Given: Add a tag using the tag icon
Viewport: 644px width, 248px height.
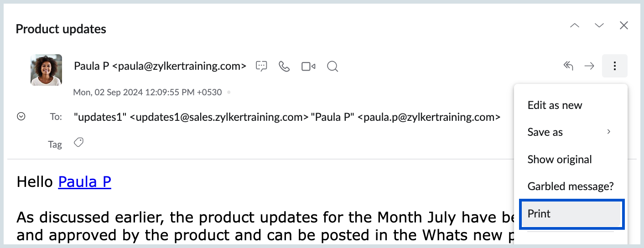Looking at the screenshot, I should click(x=78, y=143).
